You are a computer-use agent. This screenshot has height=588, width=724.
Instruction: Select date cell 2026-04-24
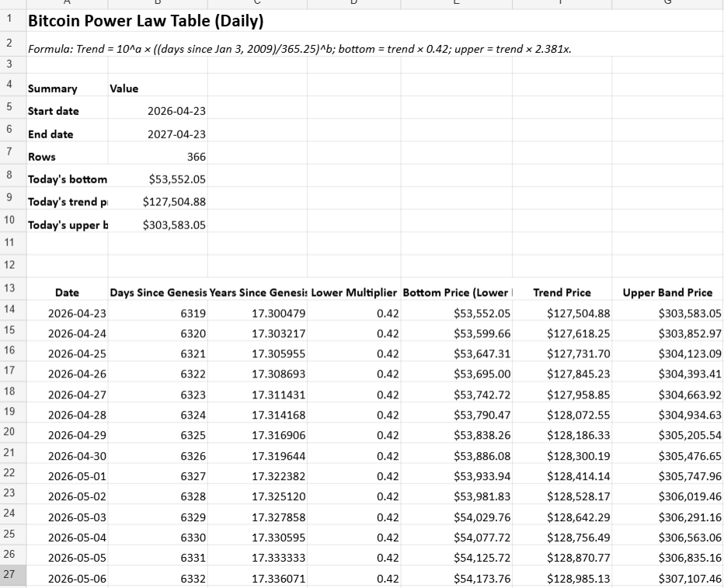coord(68,330)
